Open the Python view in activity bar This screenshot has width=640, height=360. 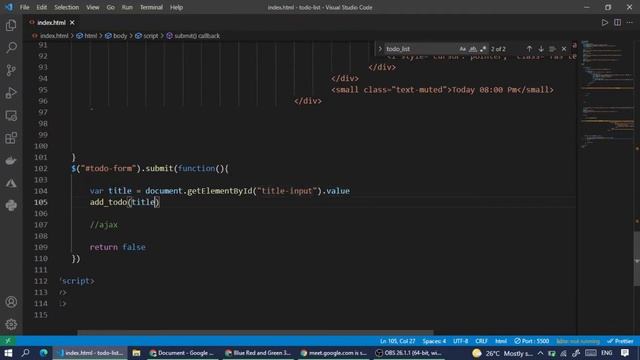[11, 205]
